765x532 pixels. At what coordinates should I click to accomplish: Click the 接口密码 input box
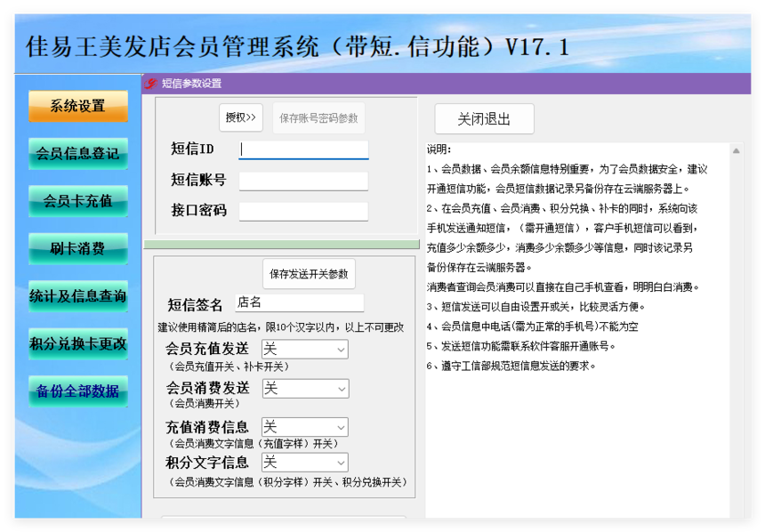pos(303,212)
